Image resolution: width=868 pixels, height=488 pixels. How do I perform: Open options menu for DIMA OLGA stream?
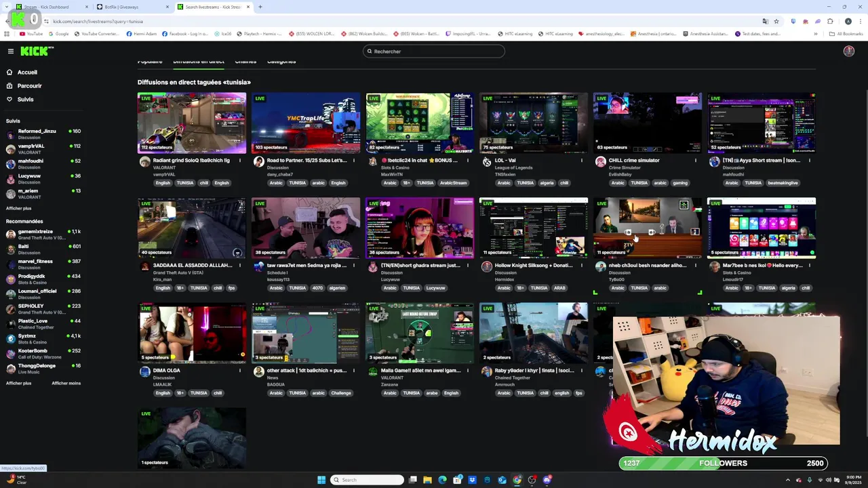point(240,371)
